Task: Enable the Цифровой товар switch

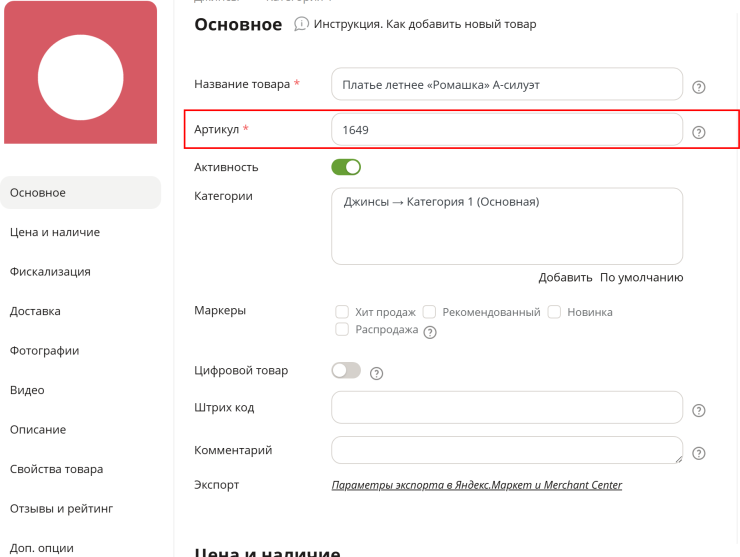Action: [346, 371]
